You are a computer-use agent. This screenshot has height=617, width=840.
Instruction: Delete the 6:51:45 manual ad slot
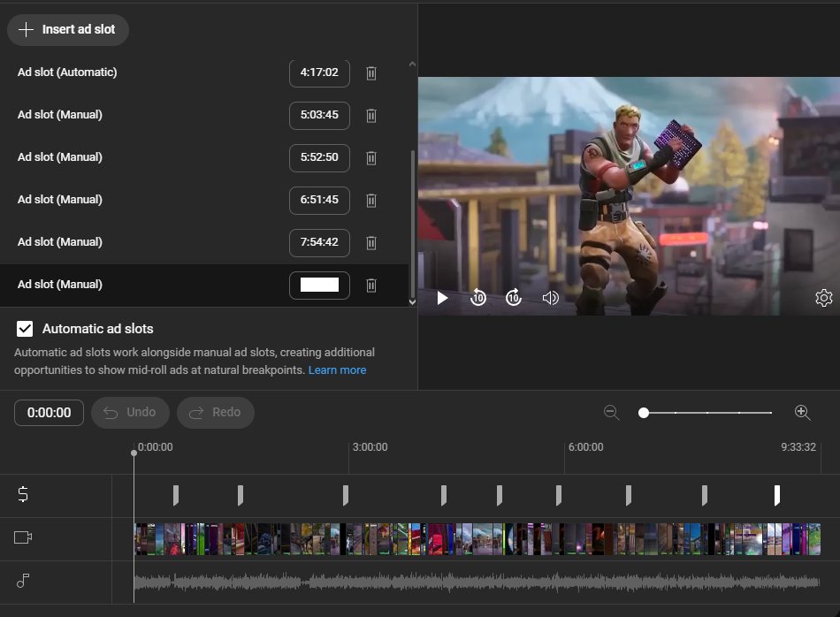tap(371, 200)
